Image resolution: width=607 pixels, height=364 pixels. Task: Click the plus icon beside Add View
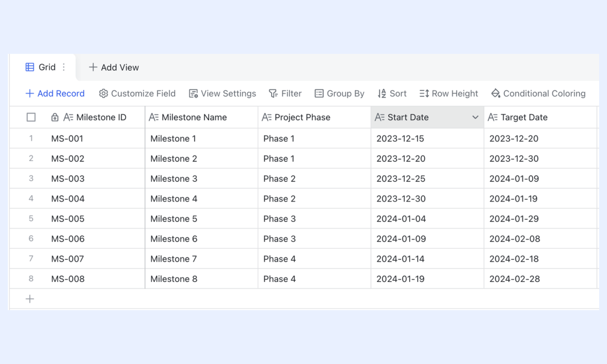pyautogui.click(x=93, y=67)
